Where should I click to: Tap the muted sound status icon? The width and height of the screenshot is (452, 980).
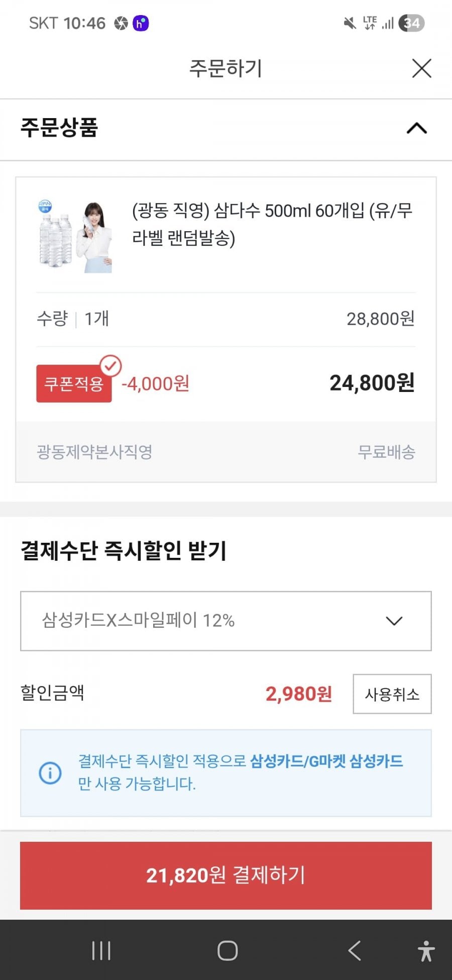click(350, 23)
